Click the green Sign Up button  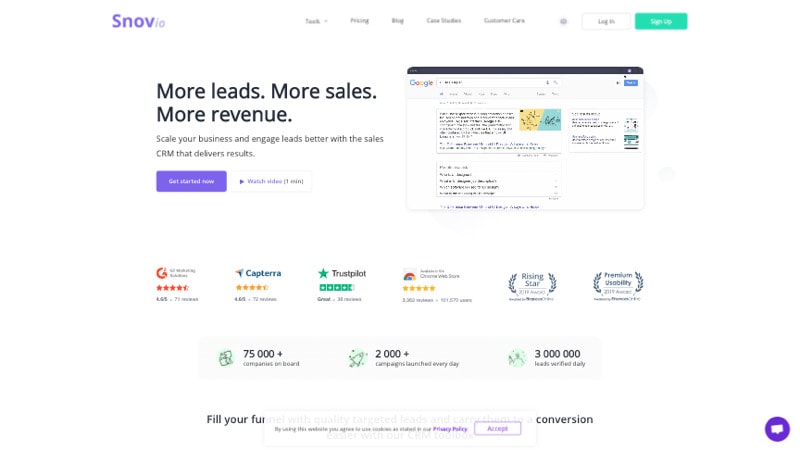click(661, 21)
